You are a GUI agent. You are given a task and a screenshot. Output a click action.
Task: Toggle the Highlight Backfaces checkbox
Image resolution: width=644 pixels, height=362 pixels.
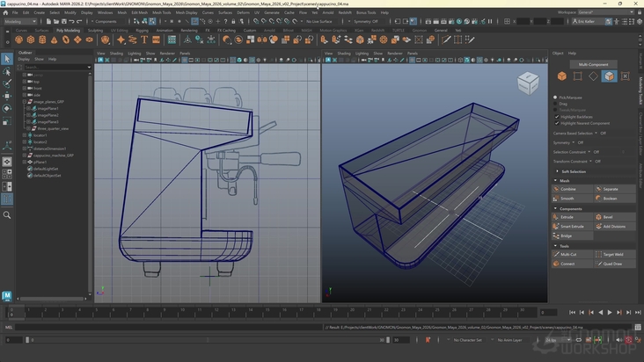pyautogui.click(x=557, y=117)
